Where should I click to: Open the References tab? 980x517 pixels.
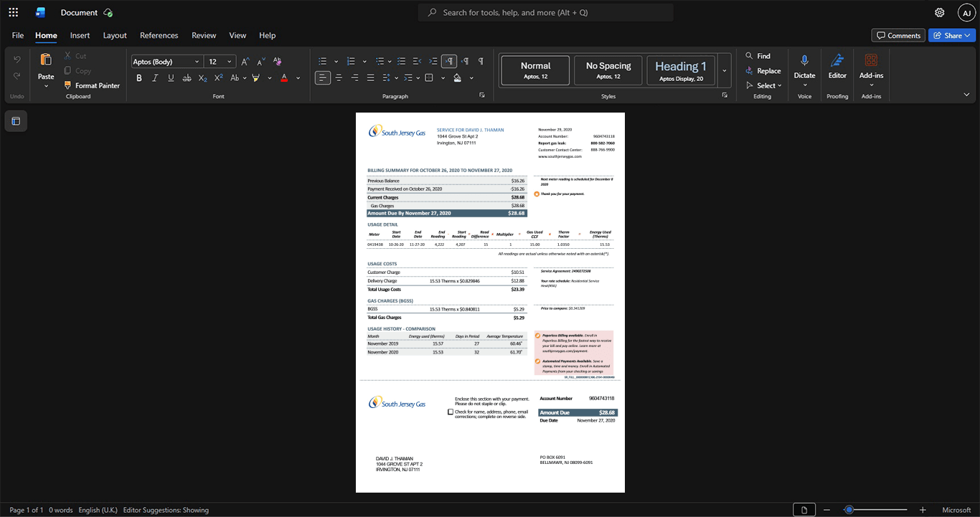coord(159,35)
